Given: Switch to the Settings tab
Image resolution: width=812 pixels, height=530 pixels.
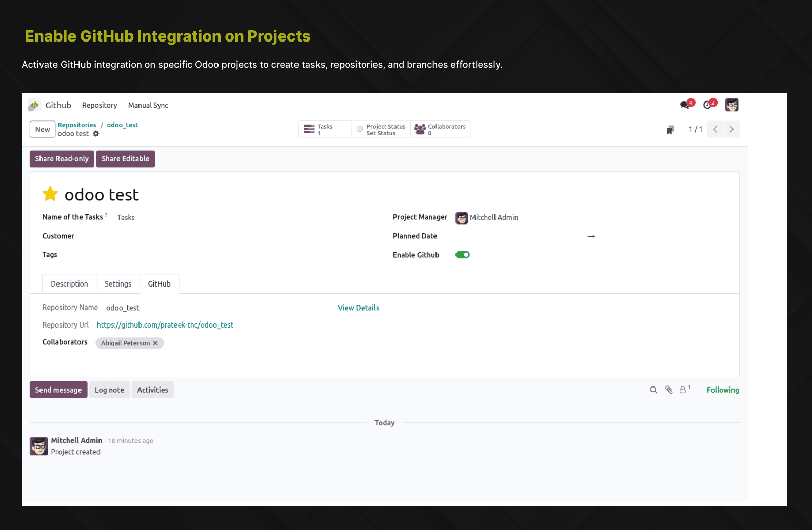Looking at the screenshot, I should (118, 284).
